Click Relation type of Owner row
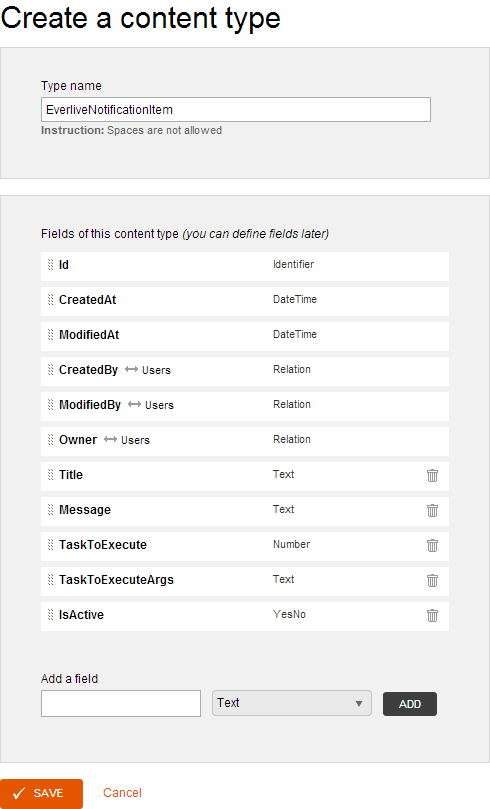The width and height of the screenshot is (490, 809). (292, 439)
